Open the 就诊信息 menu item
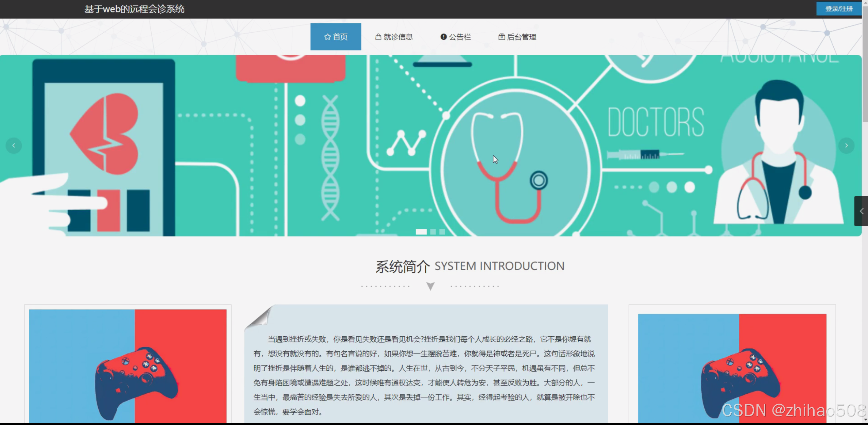 (x=398, y=37)
